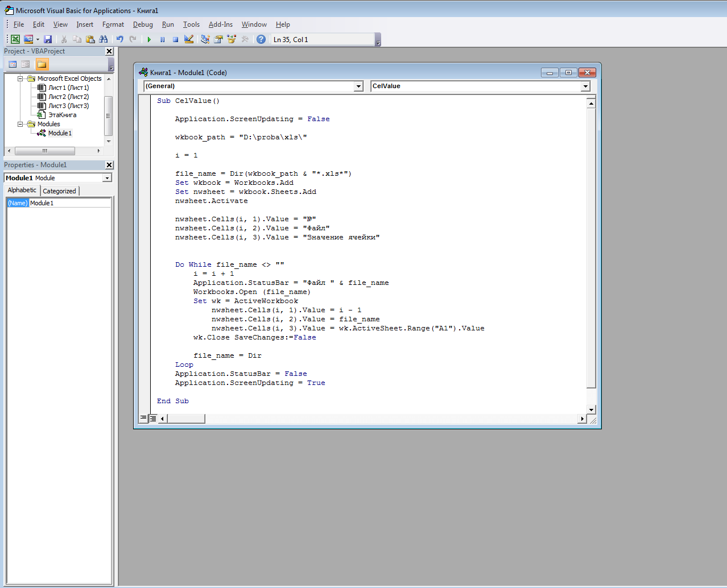Switch to the Microsoft Excel view icon

coord(15,39)
